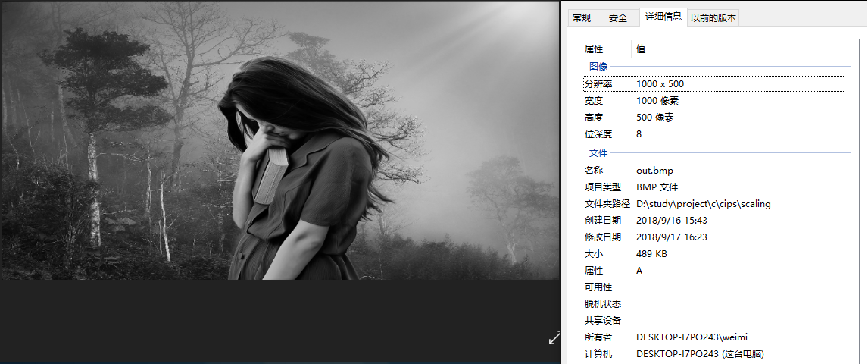Click the value 500 像素
The image size is (868, 364).
click(655, 118)
